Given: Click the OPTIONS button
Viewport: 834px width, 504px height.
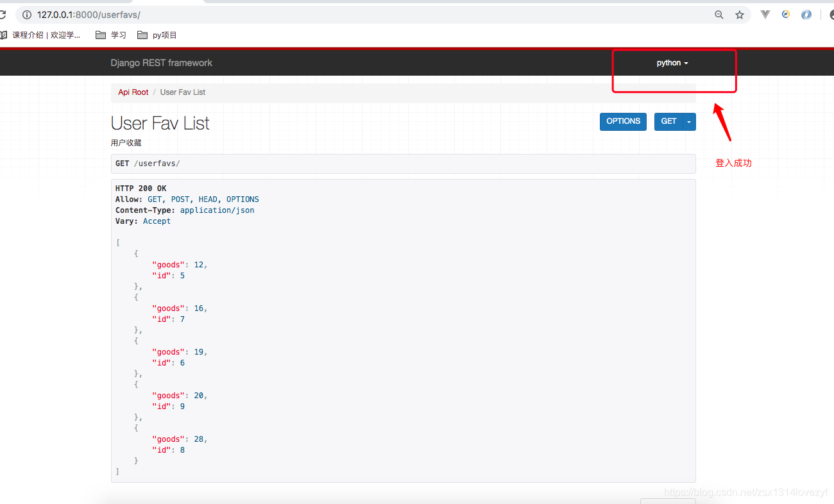Looking at the screenshot, I should tap(623, 121).
